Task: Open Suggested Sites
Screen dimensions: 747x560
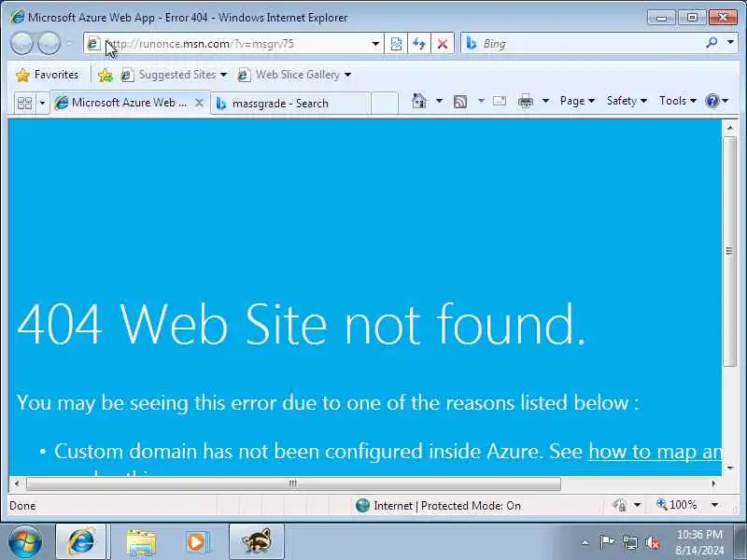Action: pyautogui.click(x=174, y=75)
